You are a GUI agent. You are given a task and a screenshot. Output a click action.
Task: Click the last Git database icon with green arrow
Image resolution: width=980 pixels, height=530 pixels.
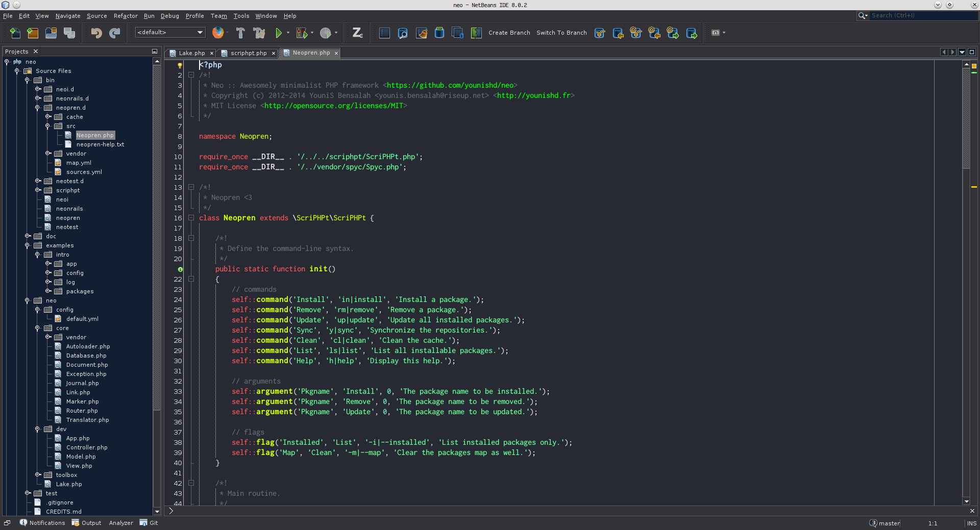692,33
